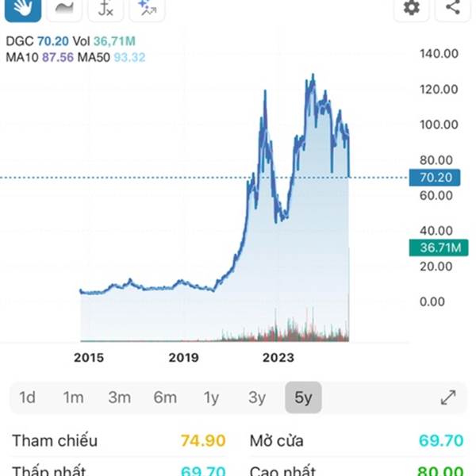
Task: Open the sparkle drawing tools icon
Action: pyautogui.click(x=146, y=8)
